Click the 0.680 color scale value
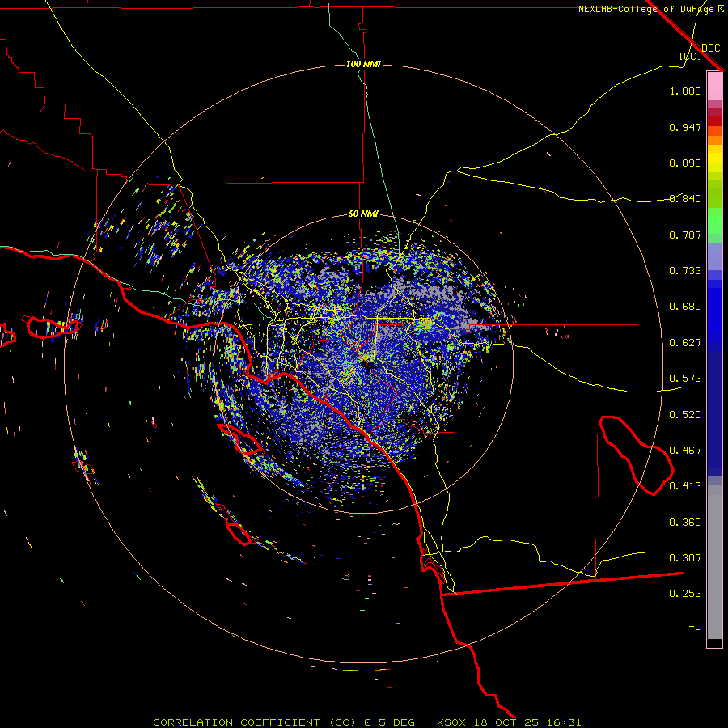Image resolution: width=728 pixels, height=728 pixels. point(685,307)
